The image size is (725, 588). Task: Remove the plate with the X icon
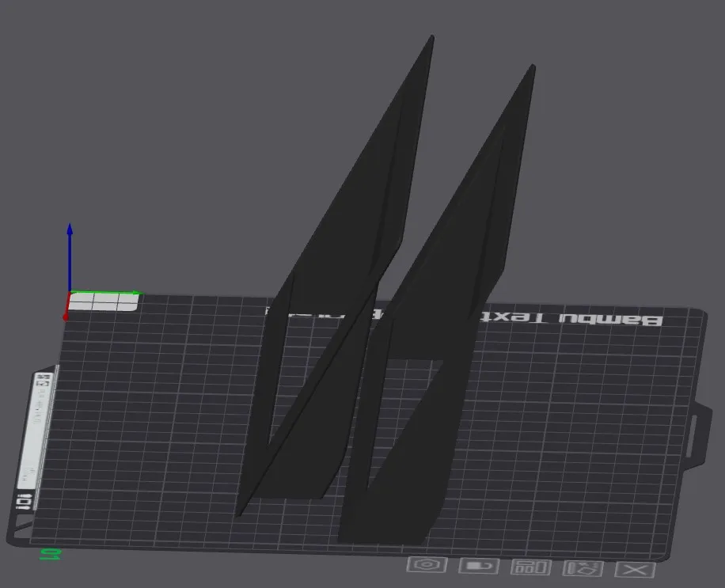(x=635, y=570)
